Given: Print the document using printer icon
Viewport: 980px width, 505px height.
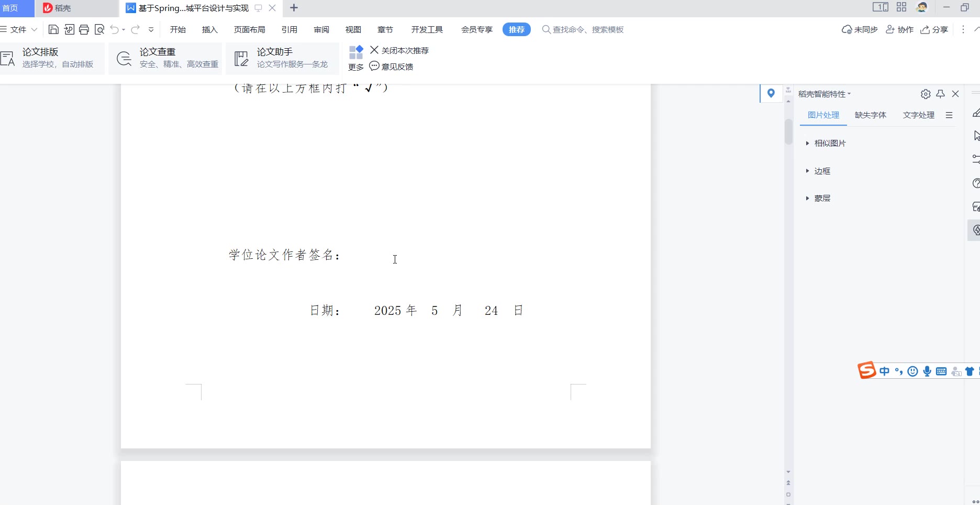Looking at the screenshot, I should [84, 29].
